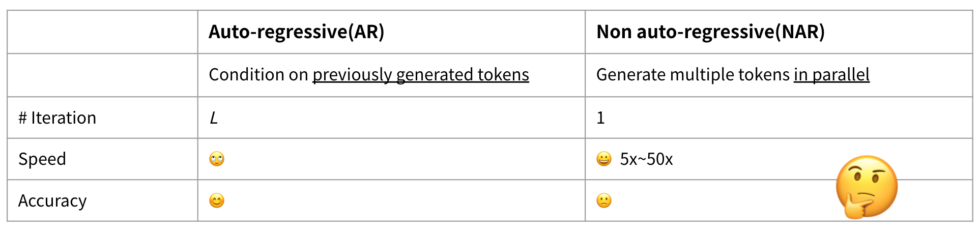
Task: Click the words "Generate multiple tokens"
Action: 693,75
